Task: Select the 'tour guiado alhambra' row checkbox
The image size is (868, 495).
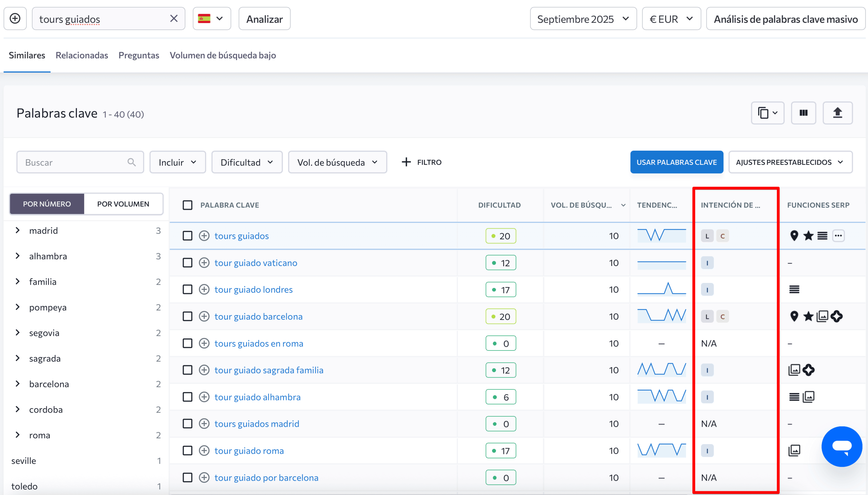Action: (x=188, y=397)
